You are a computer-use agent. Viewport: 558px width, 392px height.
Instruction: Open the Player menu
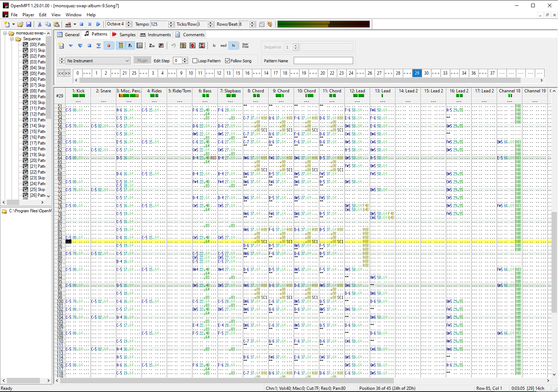28,15
